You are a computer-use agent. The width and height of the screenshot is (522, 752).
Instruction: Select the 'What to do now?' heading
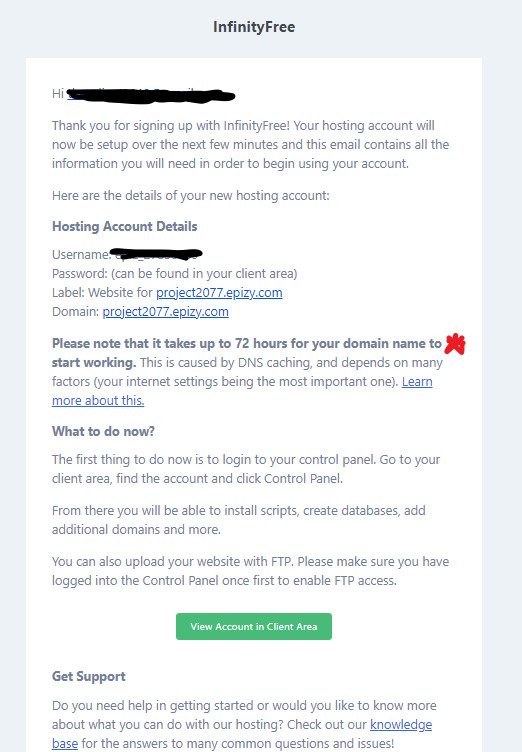[x=103, y=431]
